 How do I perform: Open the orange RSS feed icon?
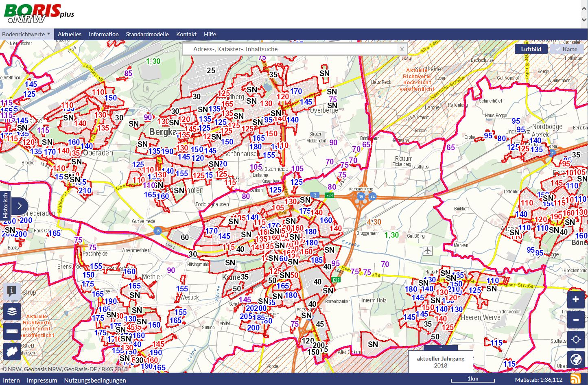[x=575, y=379]
